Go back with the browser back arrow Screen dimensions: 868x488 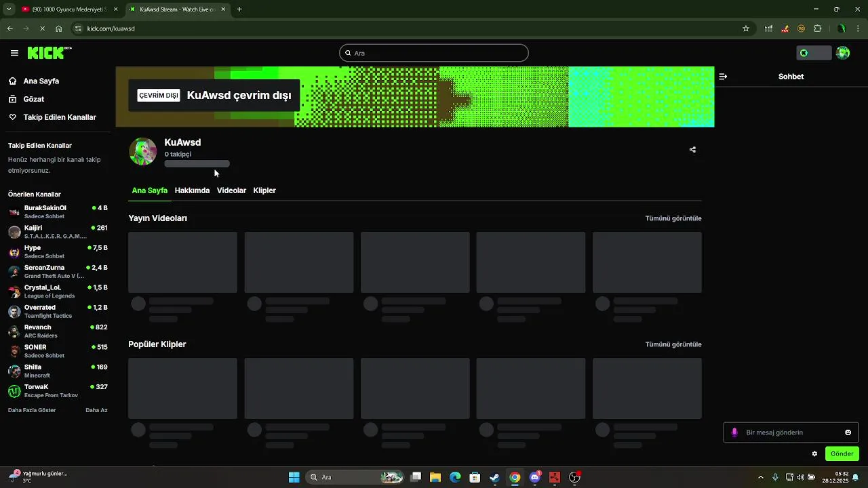click(10, 28)
